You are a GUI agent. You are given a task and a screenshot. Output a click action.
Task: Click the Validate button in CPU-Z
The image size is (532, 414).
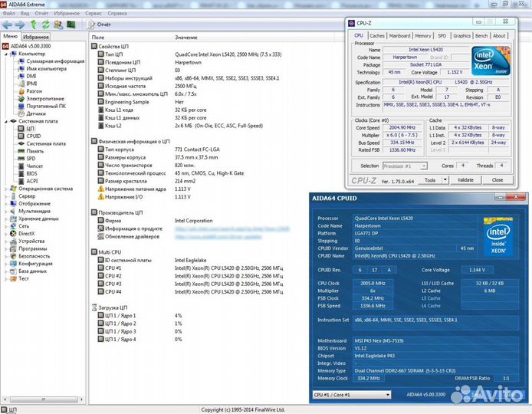point(465,180)
